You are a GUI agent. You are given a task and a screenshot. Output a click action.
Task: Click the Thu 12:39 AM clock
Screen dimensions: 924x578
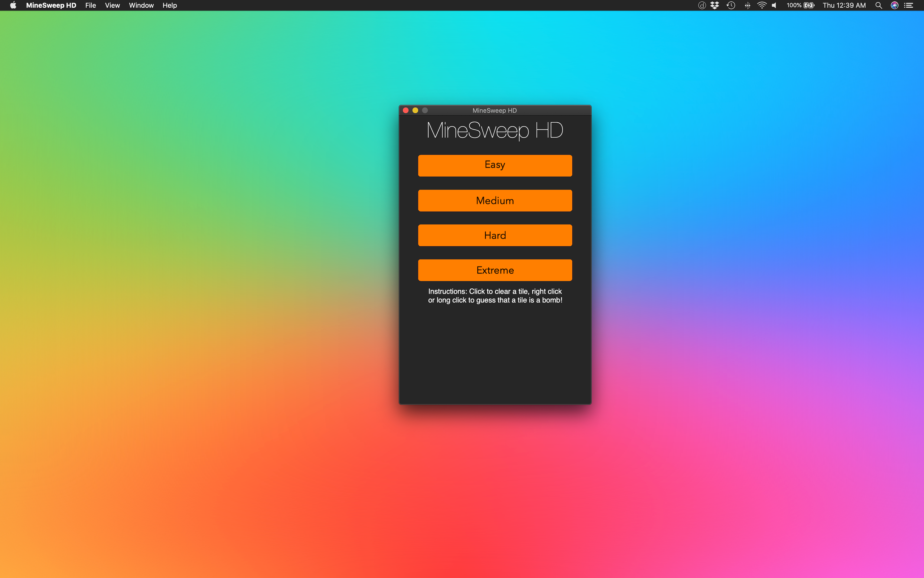pos(844,5)
